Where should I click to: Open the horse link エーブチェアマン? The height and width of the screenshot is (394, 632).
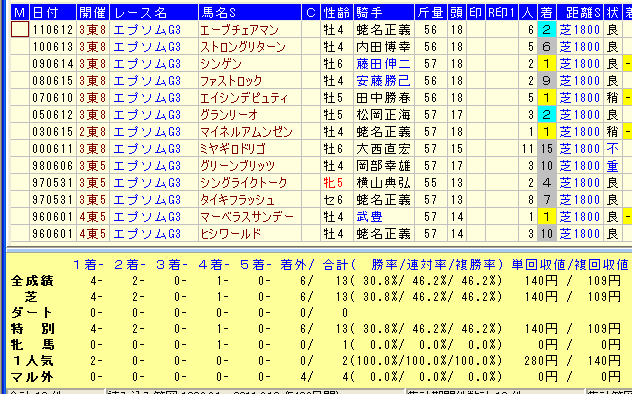(239, 30)
